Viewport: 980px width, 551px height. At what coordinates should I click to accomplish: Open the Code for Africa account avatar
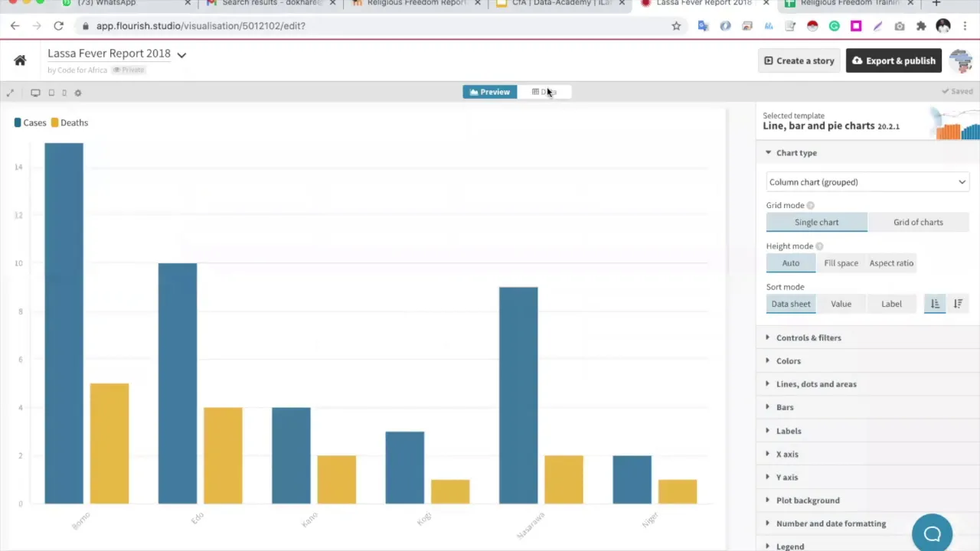(960, 60)
